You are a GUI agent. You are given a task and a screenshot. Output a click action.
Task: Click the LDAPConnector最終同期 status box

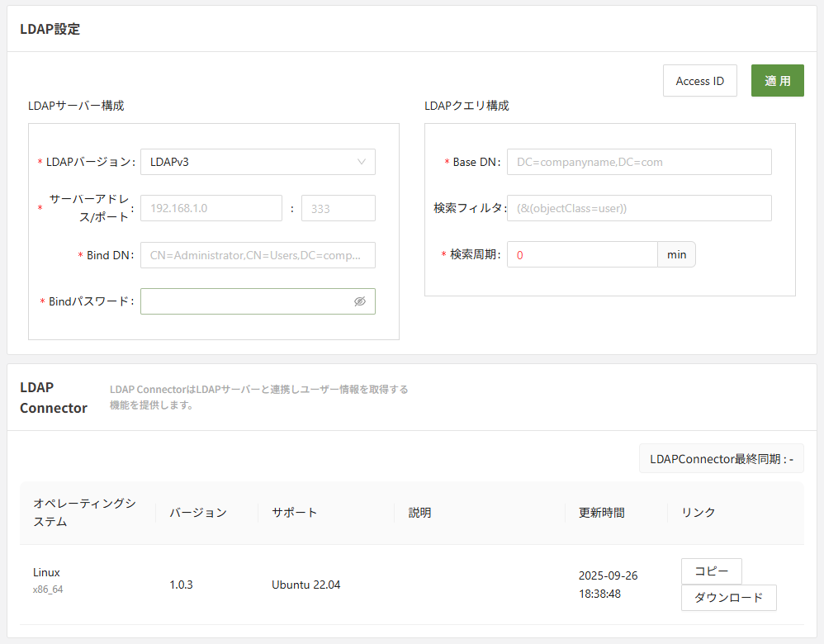(x=721, y=458)
